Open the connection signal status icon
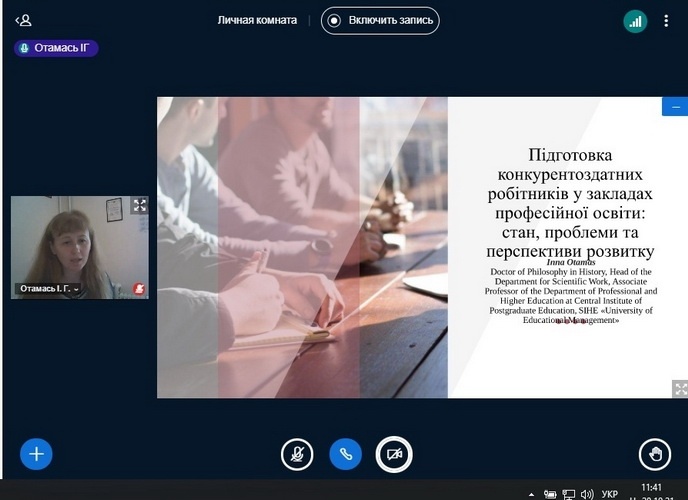This screenshot has height=500, width=688. click(635, 21)
